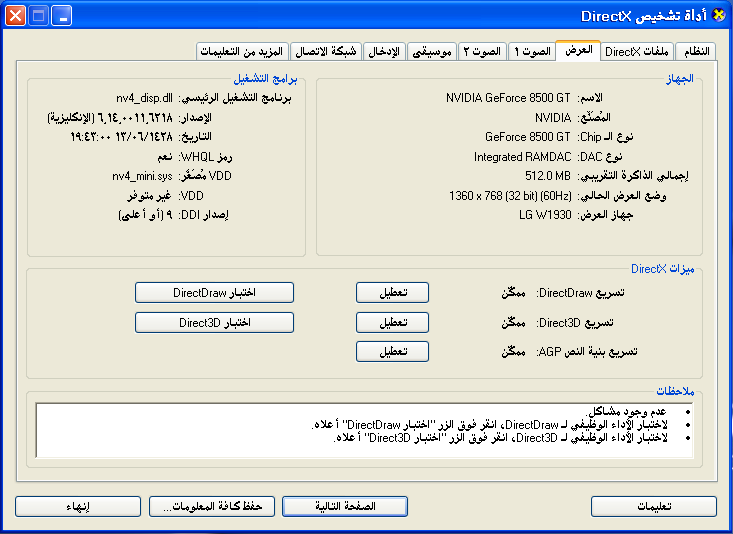Viewport: 733px width, 534px height.
Task: Select the NVIDIA GeForce 8500 GT name value
Action: pyautogui.click(x=508, y=98)
